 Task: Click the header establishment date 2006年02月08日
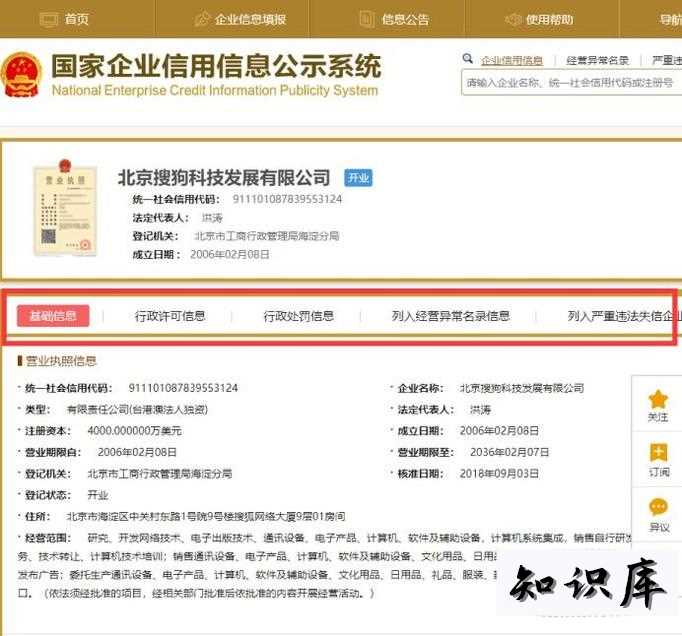coord(230,254)
